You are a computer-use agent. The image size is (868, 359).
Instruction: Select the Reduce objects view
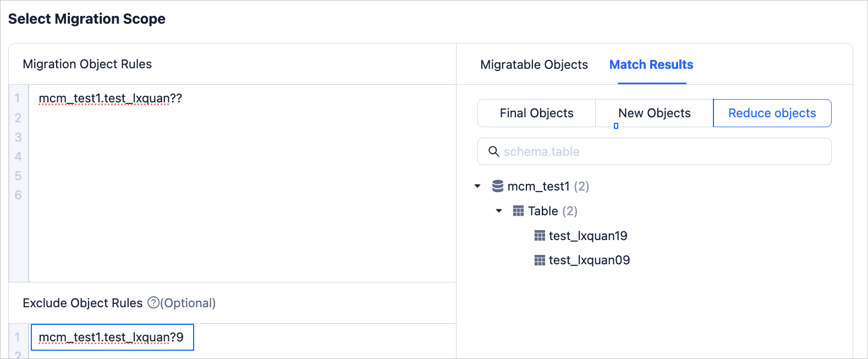coord(772,113)
